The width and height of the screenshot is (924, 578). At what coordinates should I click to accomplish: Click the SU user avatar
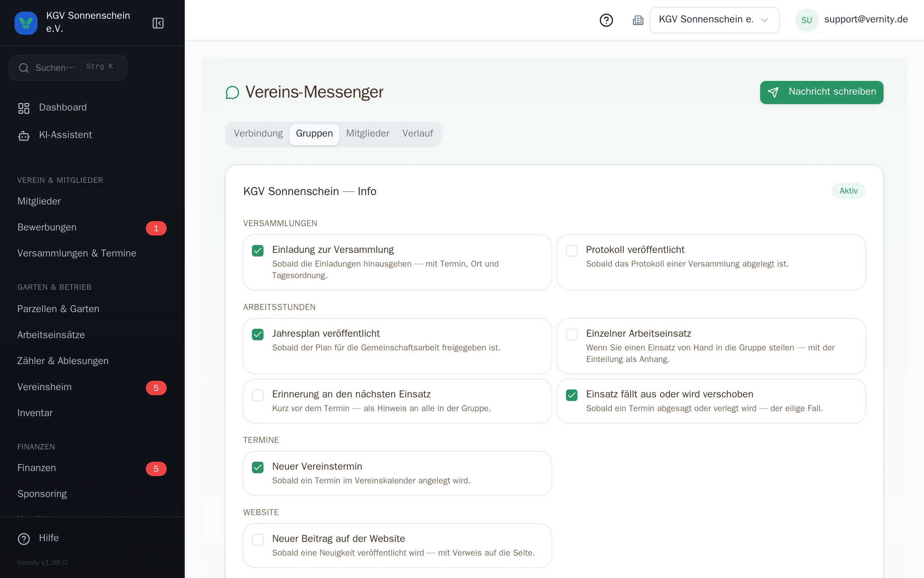point(806,20)
